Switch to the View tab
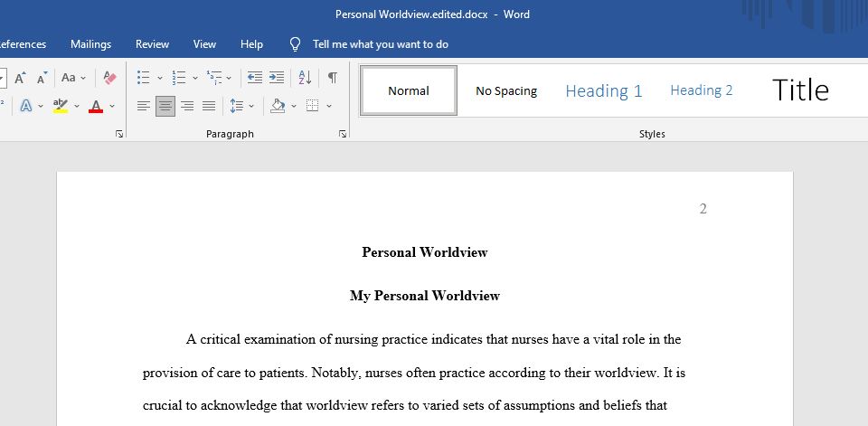The image size is (868, 426). 204,44
